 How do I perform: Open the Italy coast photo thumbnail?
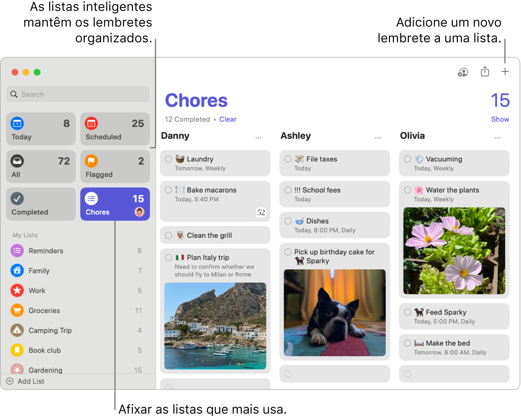(x=215, y=326)
